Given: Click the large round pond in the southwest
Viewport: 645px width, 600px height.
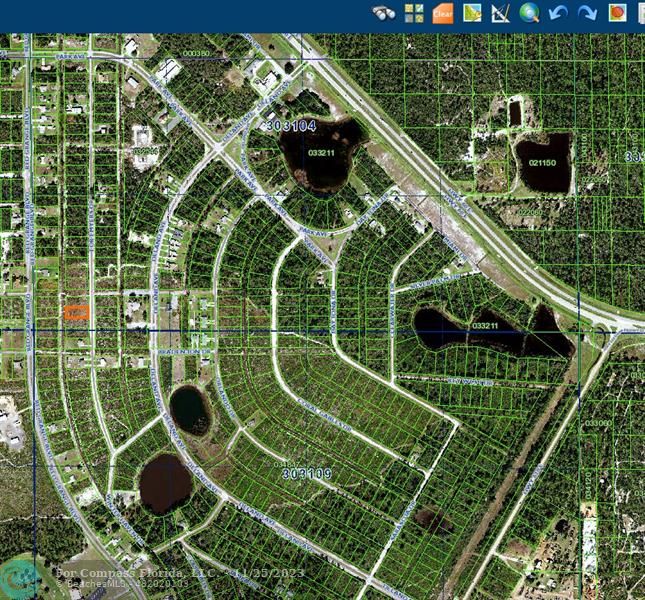Looking at the screenshot, I should point(165,483).
